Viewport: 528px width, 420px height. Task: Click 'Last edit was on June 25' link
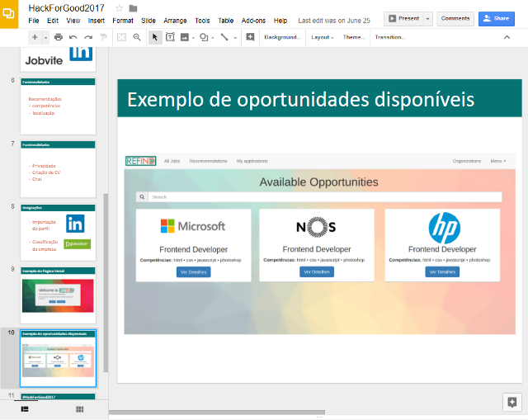[x=334, y=21]
